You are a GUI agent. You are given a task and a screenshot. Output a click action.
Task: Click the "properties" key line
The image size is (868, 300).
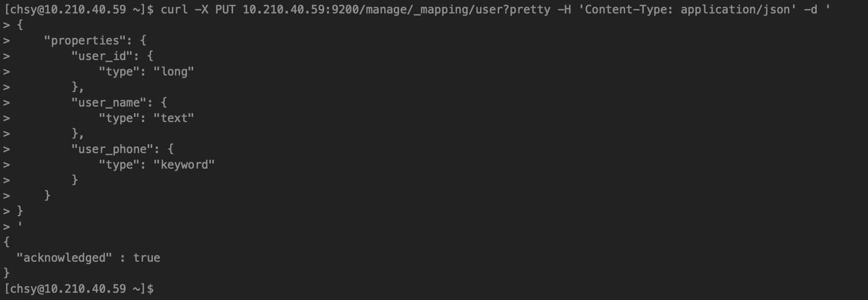coord(95,40)
